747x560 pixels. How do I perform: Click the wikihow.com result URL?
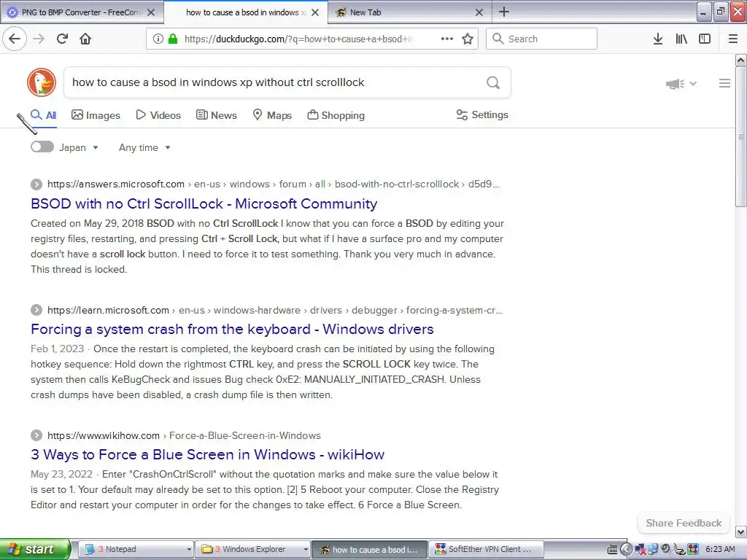(184, 435)
